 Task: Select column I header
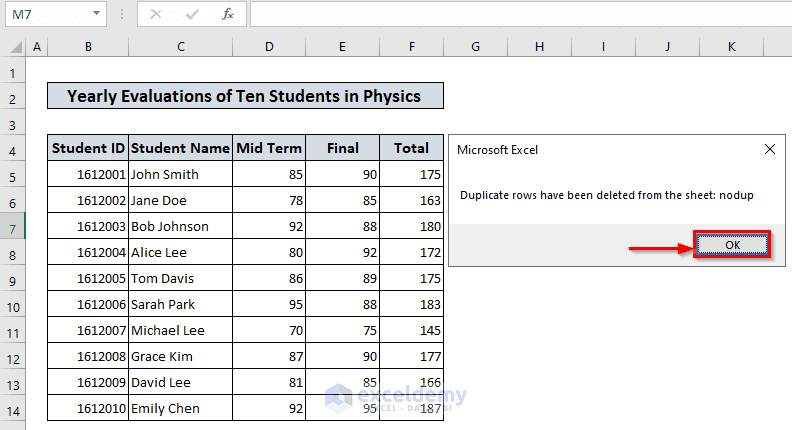603,47
